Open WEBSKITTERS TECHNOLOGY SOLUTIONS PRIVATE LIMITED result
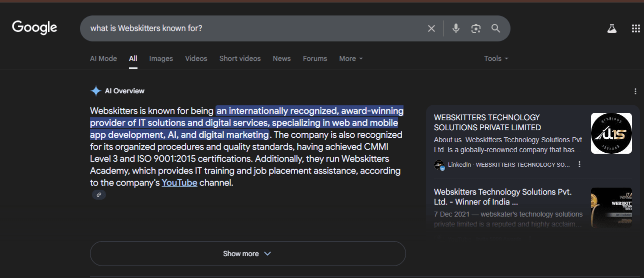Screen dimensions: 644x278 tap(487, 122)
